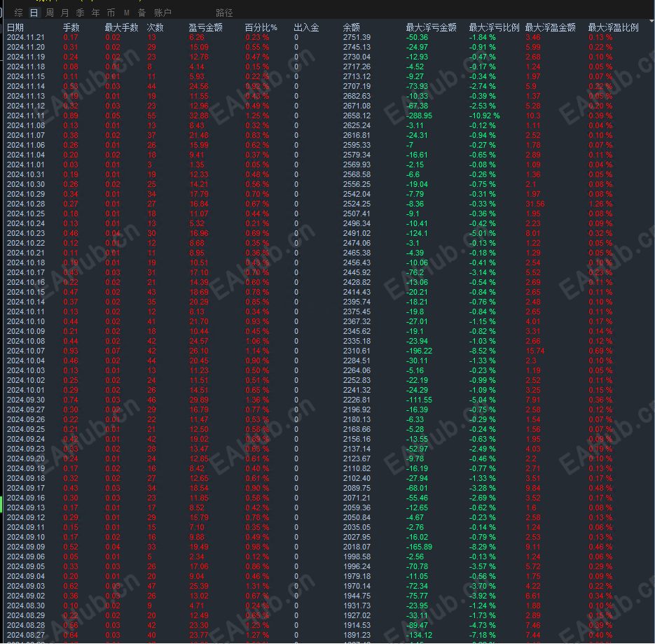Screen dimensions: 655x644
Task: Click date cell 2024.09.17
Action: click(26, 489)
